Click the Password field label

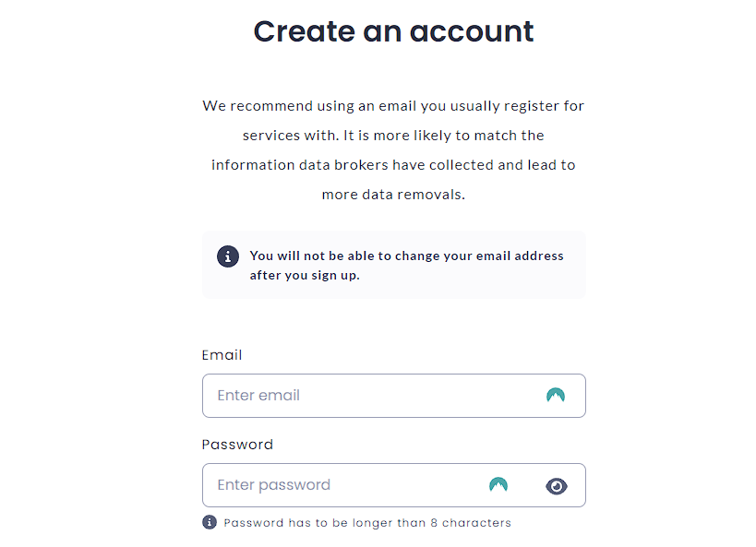tap(237, 445)
